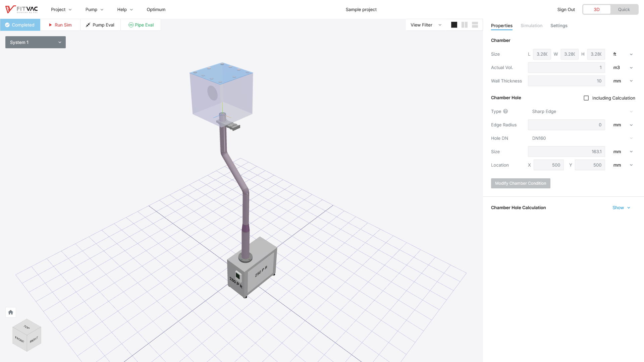The image size is (644, 362).
Task: Switch to Settings tab
Action: coord(559,25)
